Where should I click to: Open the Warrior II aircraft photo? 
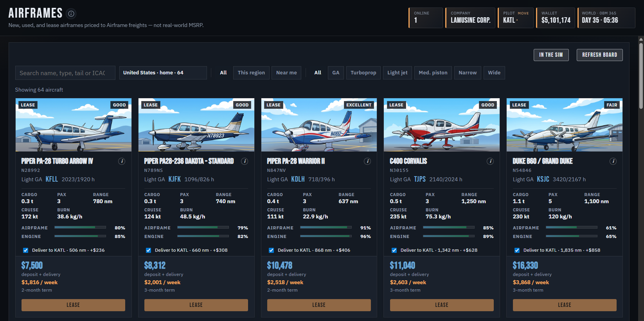[319, 125]
